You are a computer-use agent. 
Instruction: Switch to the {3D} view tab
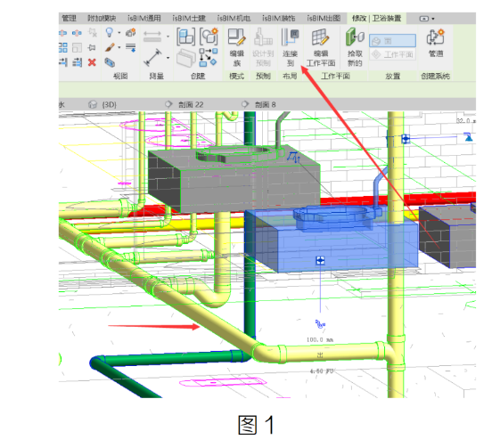point(102,104)
